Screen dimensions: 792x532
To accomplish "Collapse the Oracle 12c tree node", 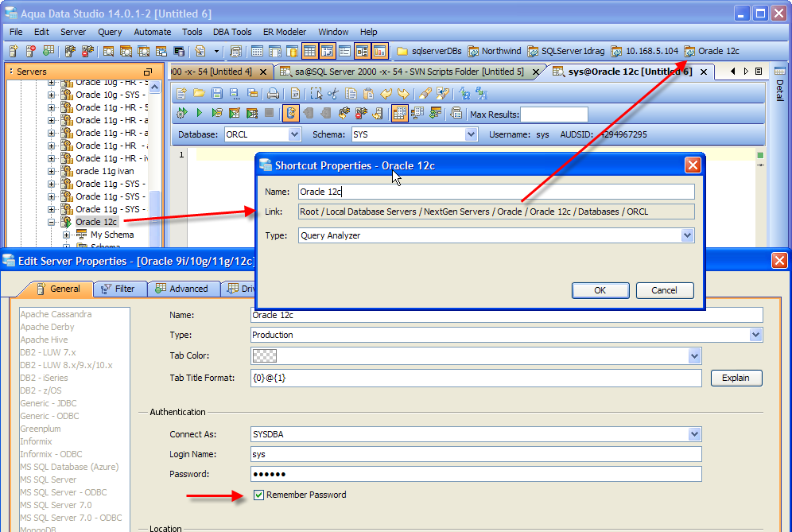I will [52, 222].
